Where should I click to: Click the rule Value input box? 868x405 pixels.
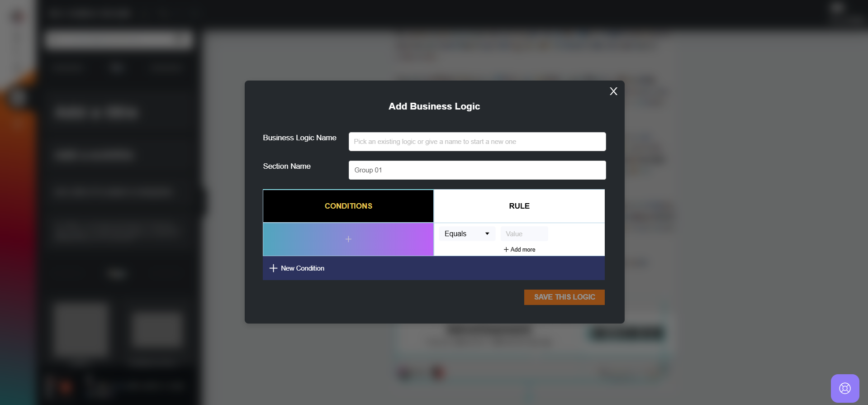(x=524, y=234)
